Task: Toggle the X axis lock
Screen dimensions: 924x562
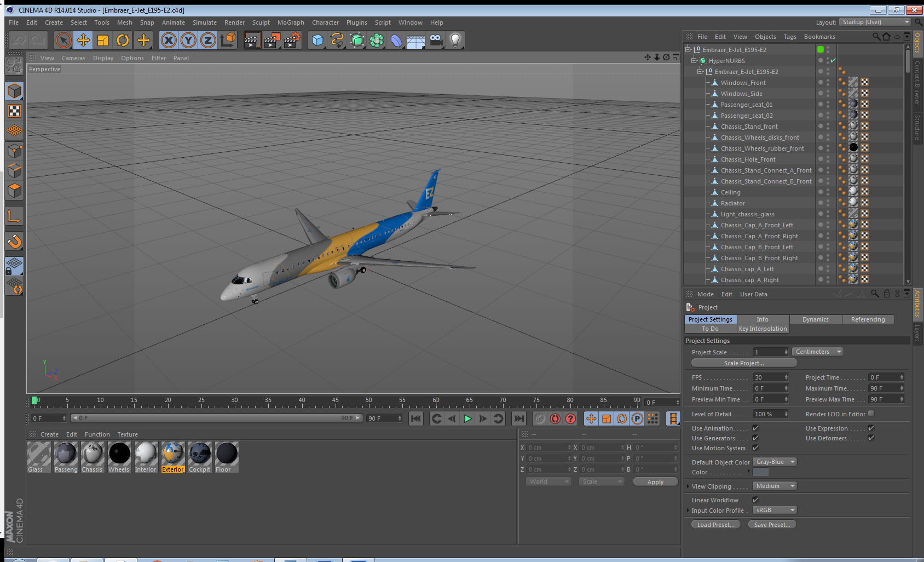Action: 169,40
